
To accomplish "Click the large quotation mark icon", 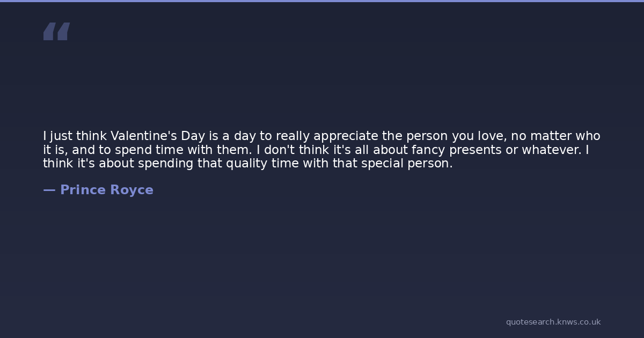I will [56, 31].
